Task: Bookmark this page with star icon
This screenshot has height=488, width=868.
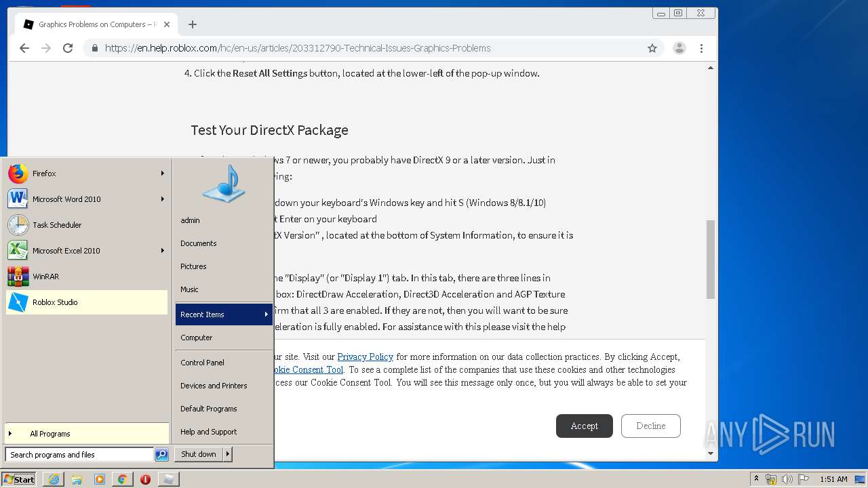Action: click(x=652, y=48)
